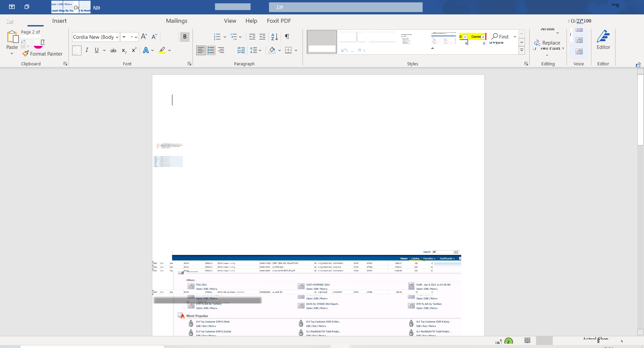Screen dimensions: 644x348
Task: Toggle Bold formatting
Action: click(x=184, y=37)
